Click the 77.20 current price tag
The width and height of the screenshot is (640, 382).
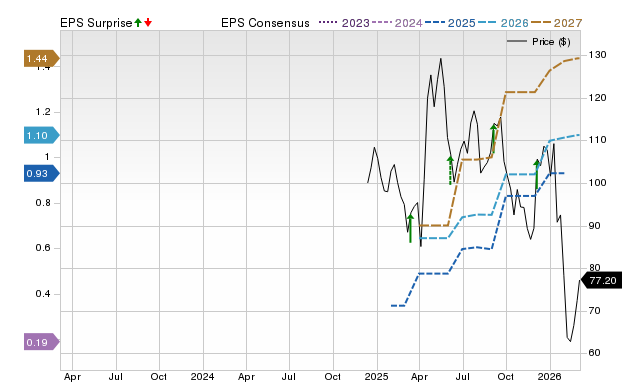[601, 280]
